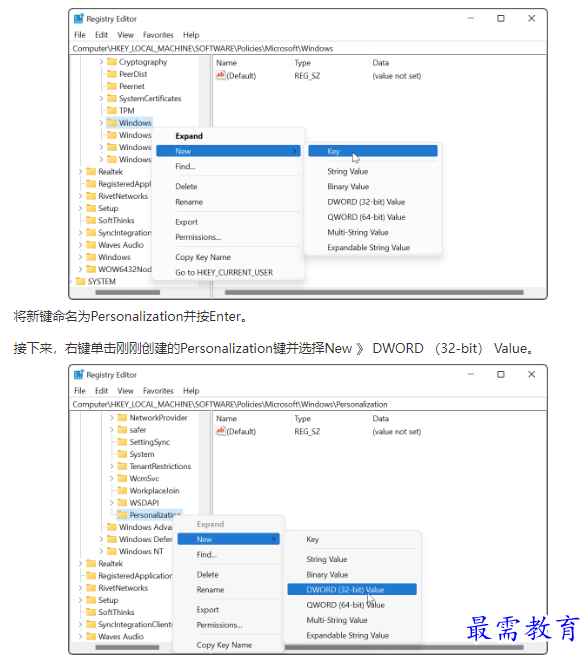Click the bottom Registry Editor app icon
Image resolution: width=588 pixels, height=660 pixels.
(79, 375)
